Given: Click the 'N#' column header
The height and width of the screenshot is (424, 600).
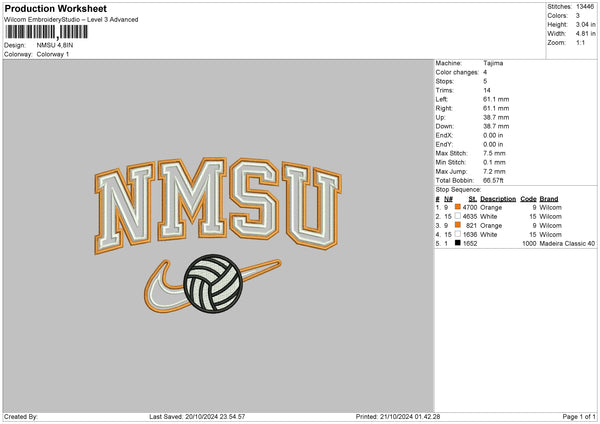Looking at the screenshot, I should (x=448, y=199).
